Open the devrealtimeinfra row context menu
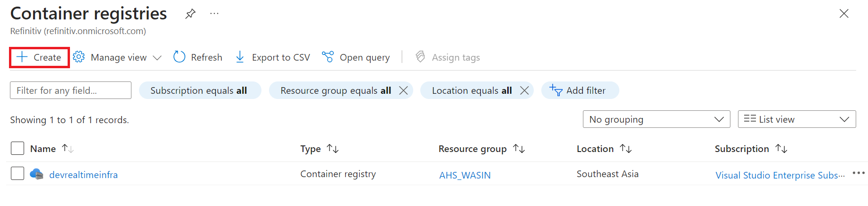Screen dimensions: 868x206 [x=859, y=173]
